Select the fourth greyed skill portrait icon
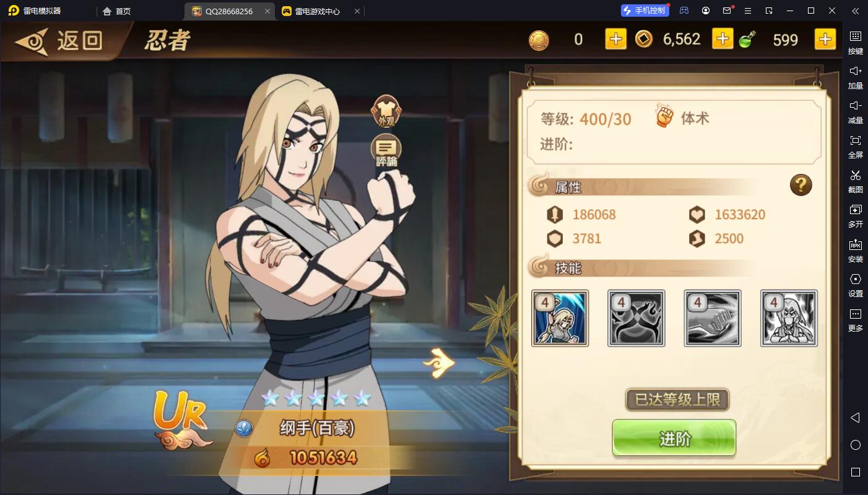868x495 pixels. [x=789, y=318]
